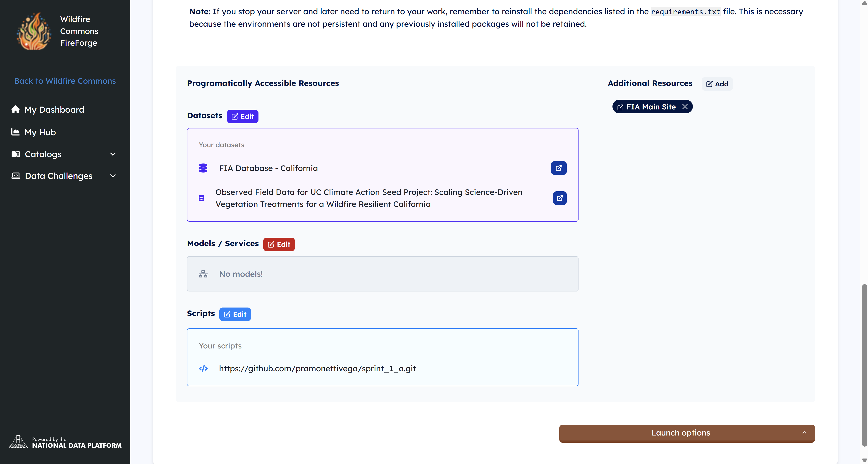Click the My Dashboard home icon

point(15,109)
